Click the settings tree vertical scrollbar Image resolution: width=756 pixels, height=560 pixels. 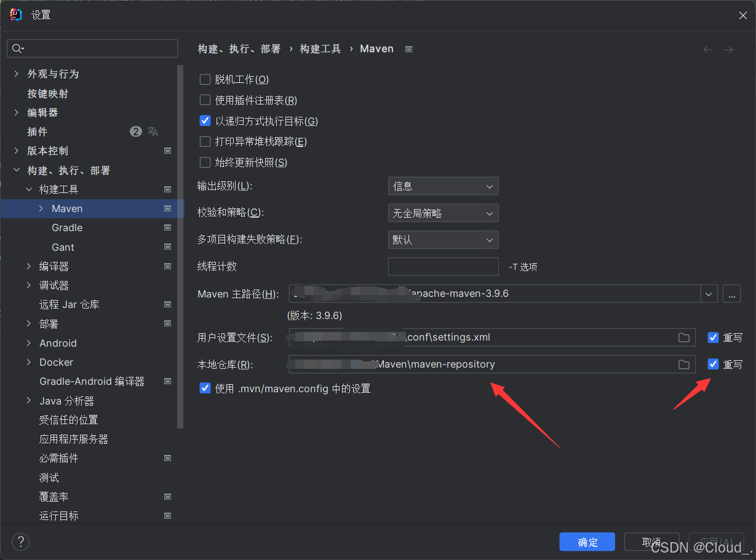pos(180,246)
